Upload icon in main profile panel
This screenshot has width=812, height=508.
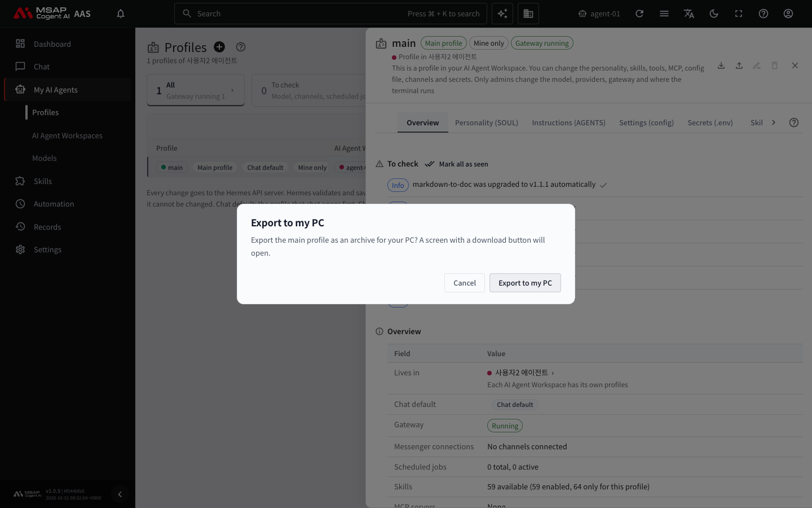[x=739, y=65]
